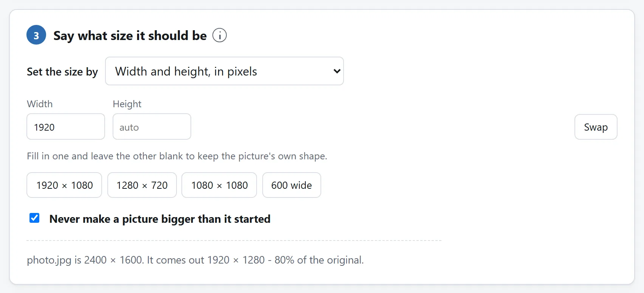
Task: Uncheck 'Never make a picture bigger' checkbox
Action: [x=34, y=218]
